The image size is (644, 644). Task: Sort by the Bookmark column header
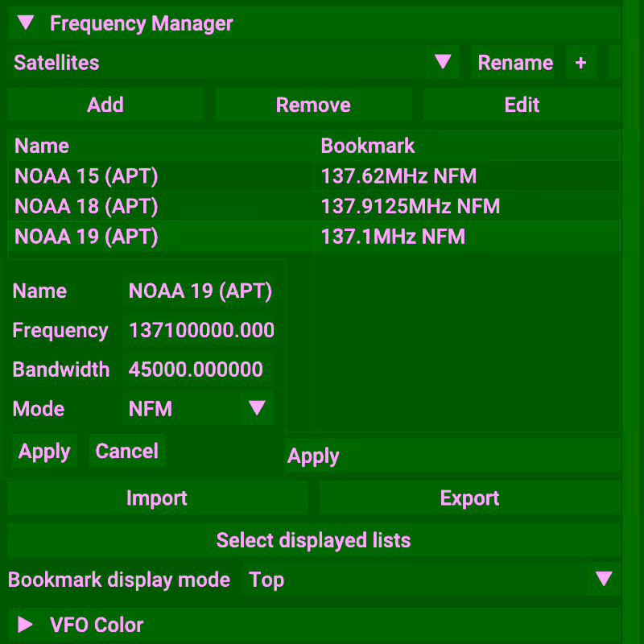click(468, 146)
